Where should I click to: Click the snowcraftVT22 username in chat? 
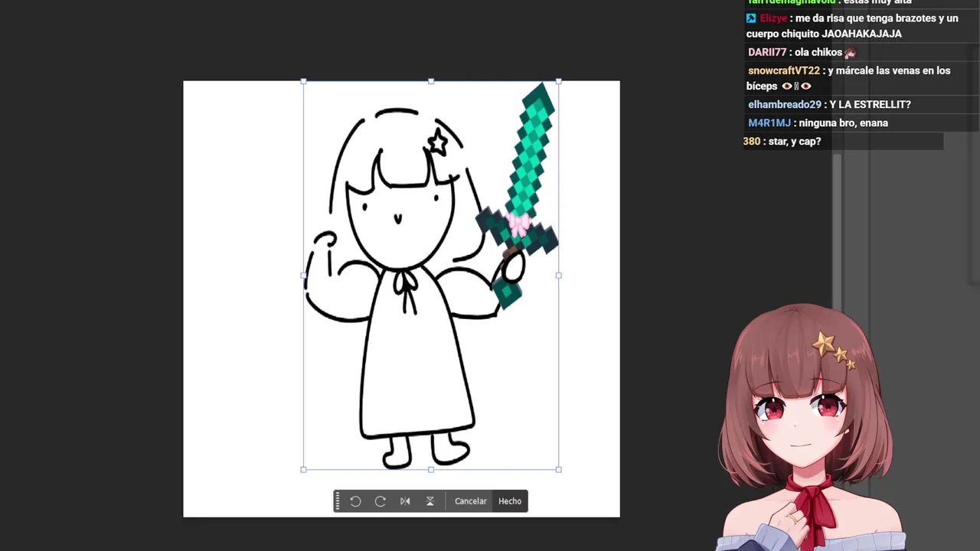tap(784, 70)
